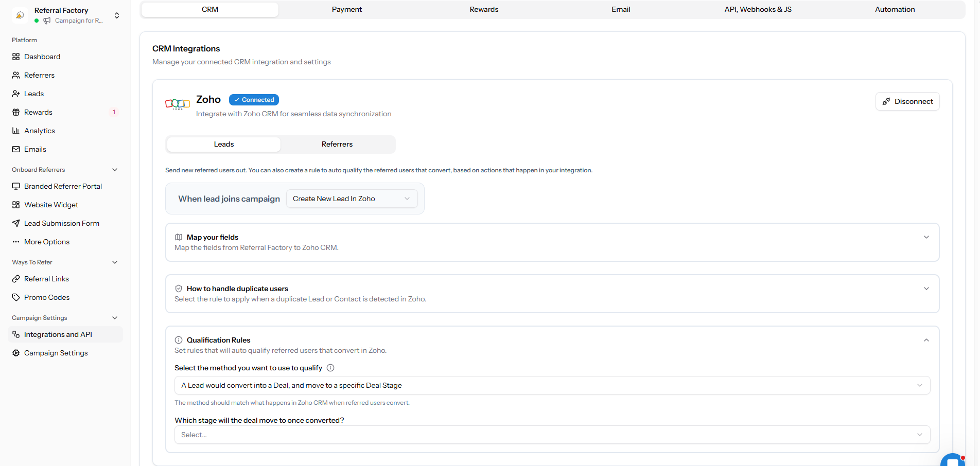Viewport: 980px width, 466px height.
Task: Click the info icon beside qualify method label
Action: tap(330, 368)
